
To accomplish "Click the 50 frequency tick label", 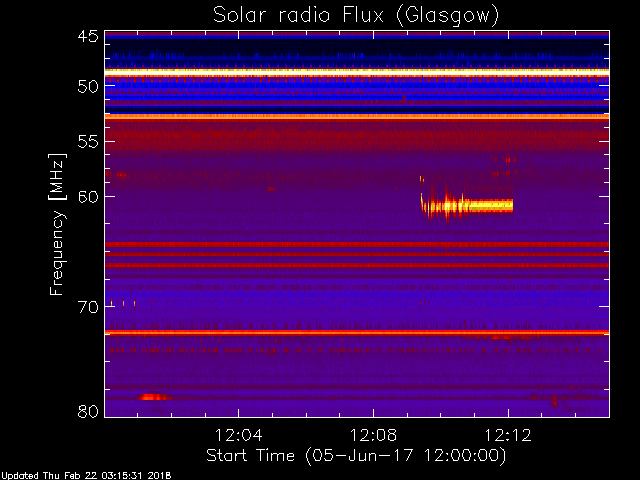I will click(88, 87).
